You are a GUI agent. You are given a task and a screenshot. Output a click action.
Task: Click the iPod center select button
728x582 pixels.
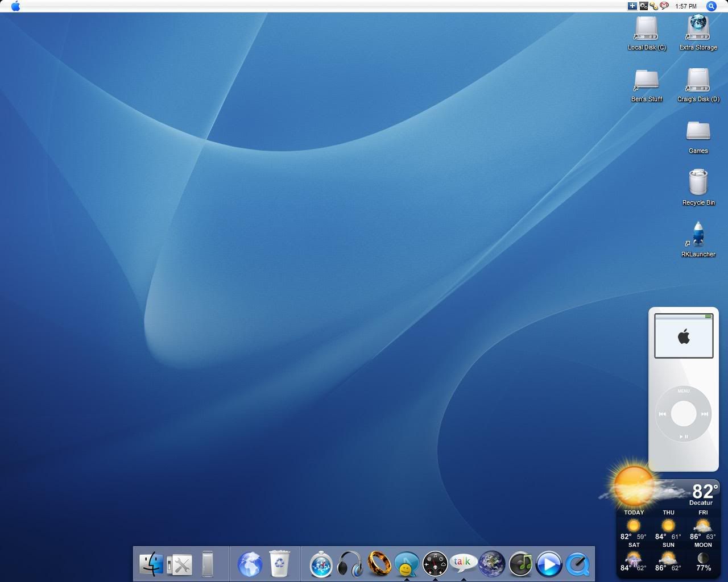[684, 414]
